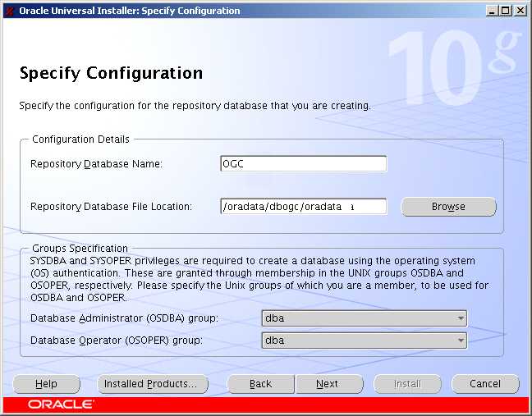532x416 pixels.
Task: Expand the Database Operator (OSOPER) group dropdown
Action: coord(364,340)
